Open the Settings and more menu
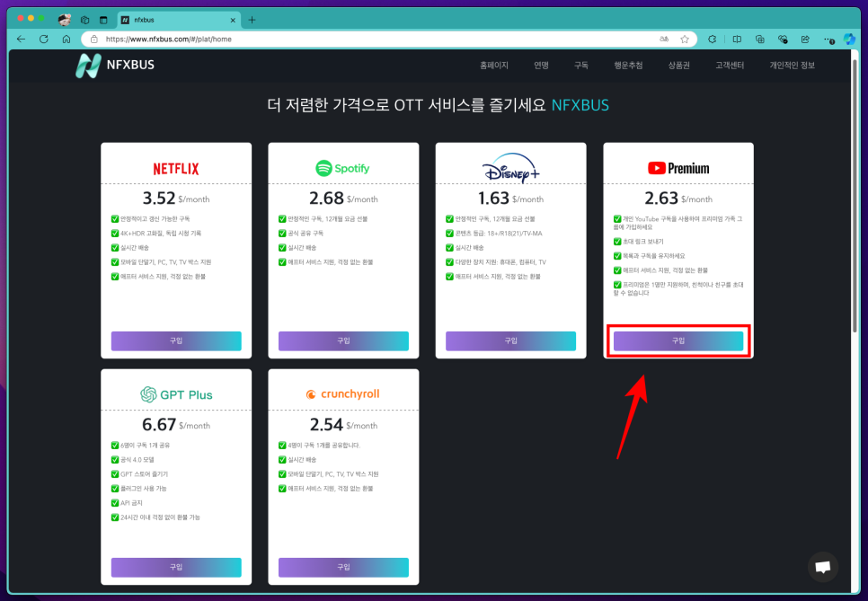Screen dimensions: 868x601 tap(828, 40)
